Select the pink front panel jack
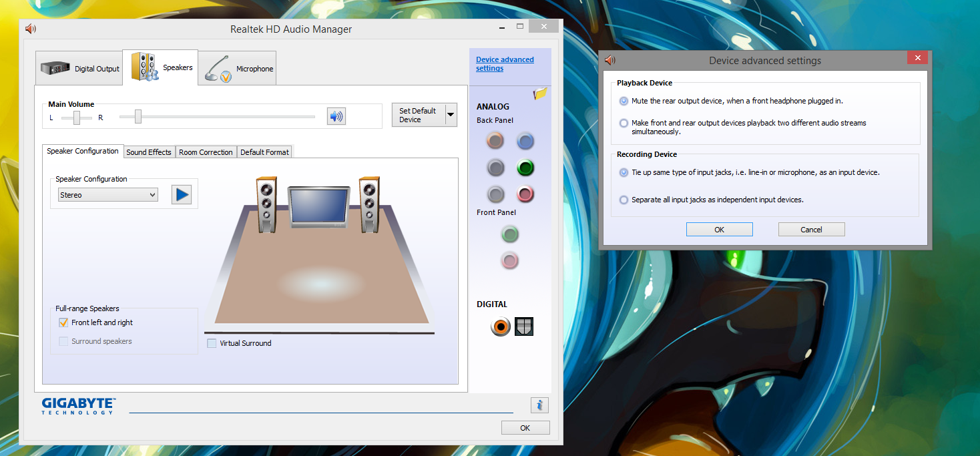This screenshot has height=456, width=980. pos(510,260)
